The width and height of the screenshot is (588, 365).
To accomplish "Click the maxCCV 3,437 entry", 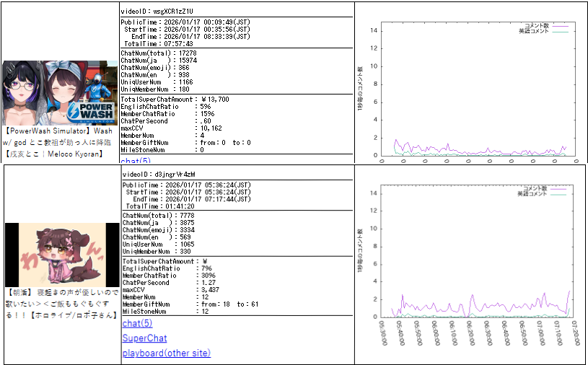I will [171, 290].
